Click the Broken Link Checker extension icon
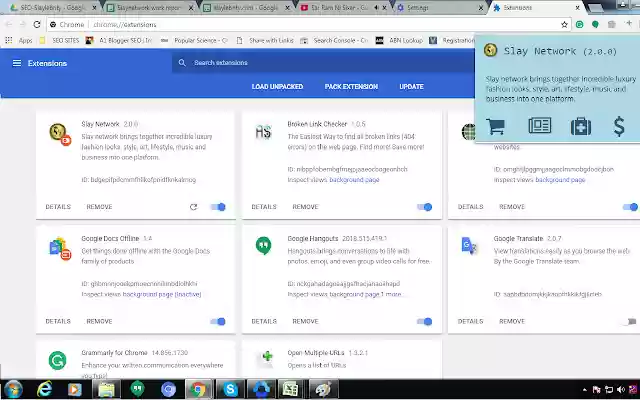This screenshot has height=400, width=640. [x=263, y=132]
